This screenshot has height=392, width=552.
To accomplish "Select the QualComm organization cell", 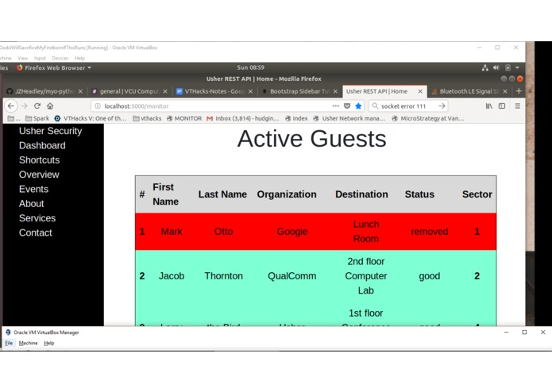I will point(291,276).
